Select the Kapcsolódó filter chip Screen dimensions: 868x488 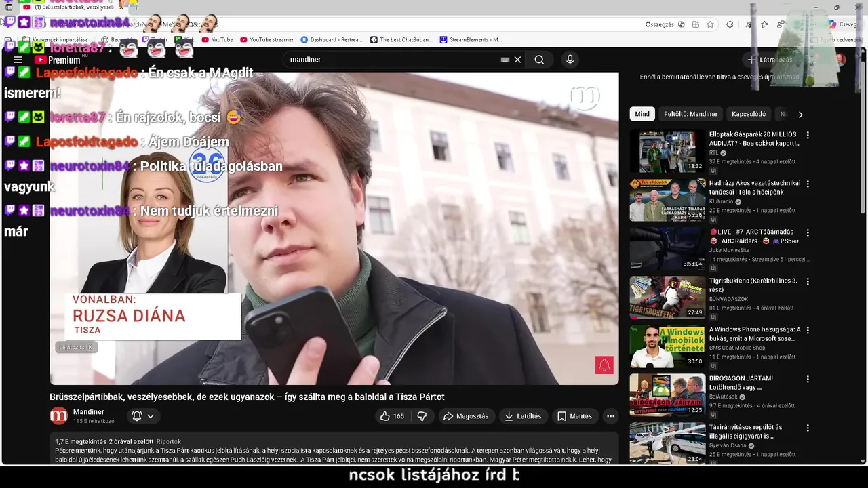(749, 114)
